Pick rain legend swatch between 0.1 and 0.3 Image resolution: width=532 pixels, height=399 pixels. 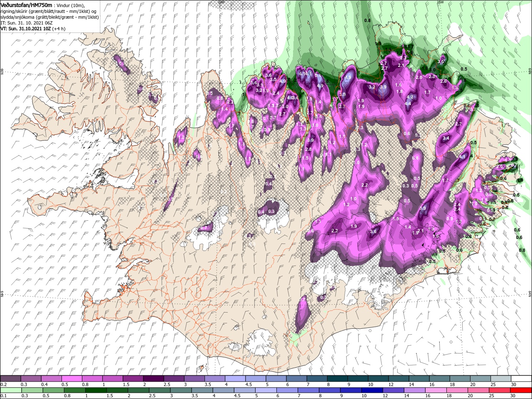tap(11, 390)
